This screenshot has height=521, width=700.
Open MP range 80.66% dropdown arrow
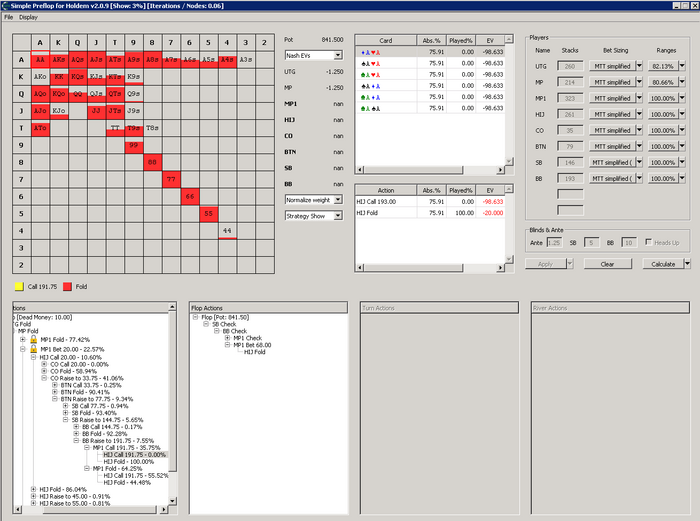[682, 82]
